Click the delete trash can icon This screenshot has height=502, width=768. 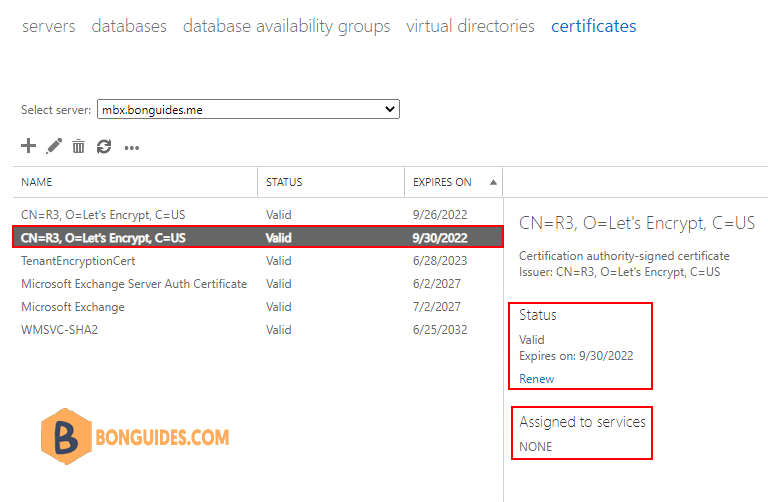click(x=78, y=146)
